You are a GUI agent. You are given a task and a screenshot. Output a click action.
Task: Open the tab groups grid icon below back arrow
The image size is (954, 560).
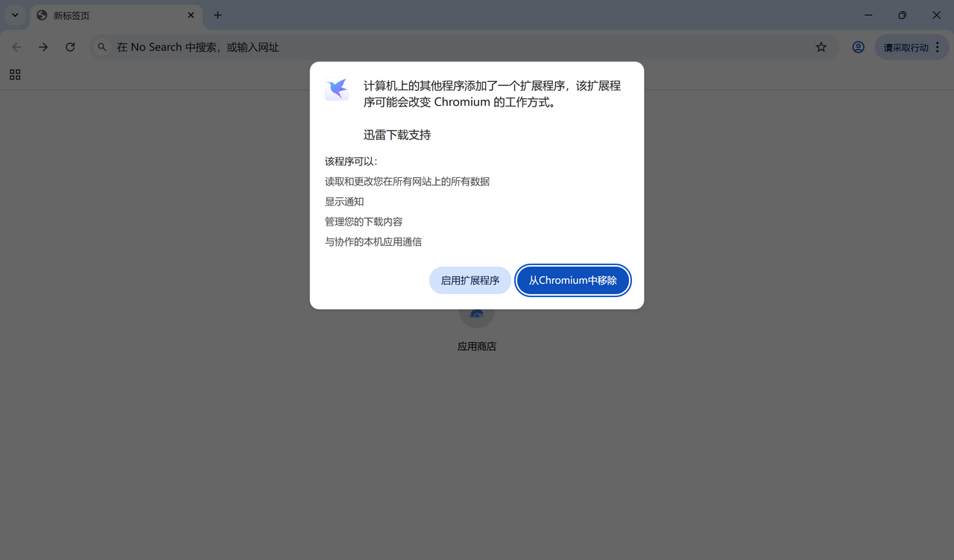point(15,74)
